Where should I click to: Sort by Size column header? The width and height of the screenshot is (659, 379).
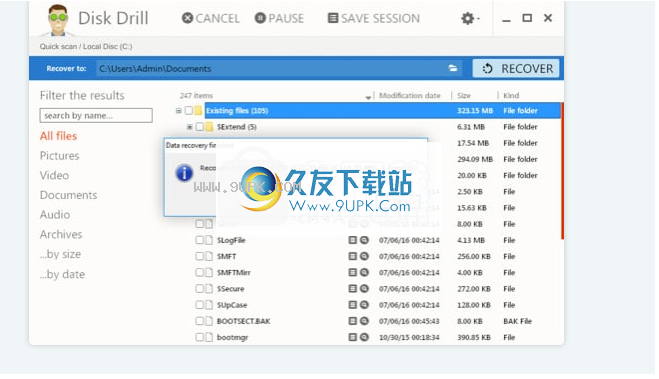(464, 95)
